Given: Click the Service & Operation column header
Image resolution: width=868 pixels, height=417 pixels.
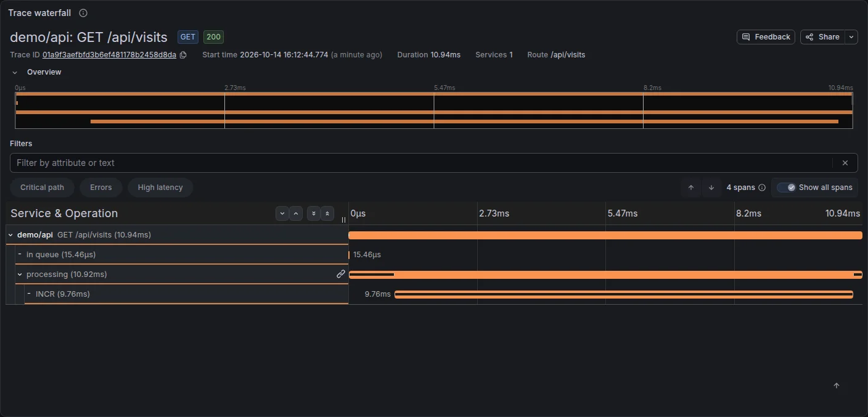Looking at the screenshot, I should tap(64, 213).
